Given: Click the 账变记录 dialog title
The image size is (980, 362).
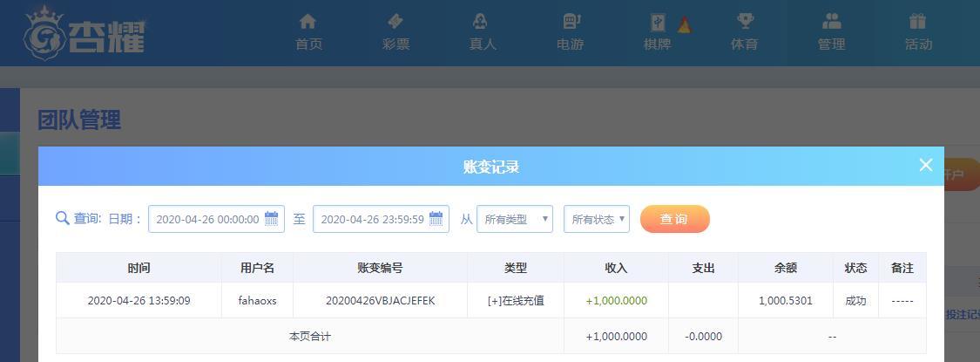Looking at the screenshot, I should [x=491, y=167].
